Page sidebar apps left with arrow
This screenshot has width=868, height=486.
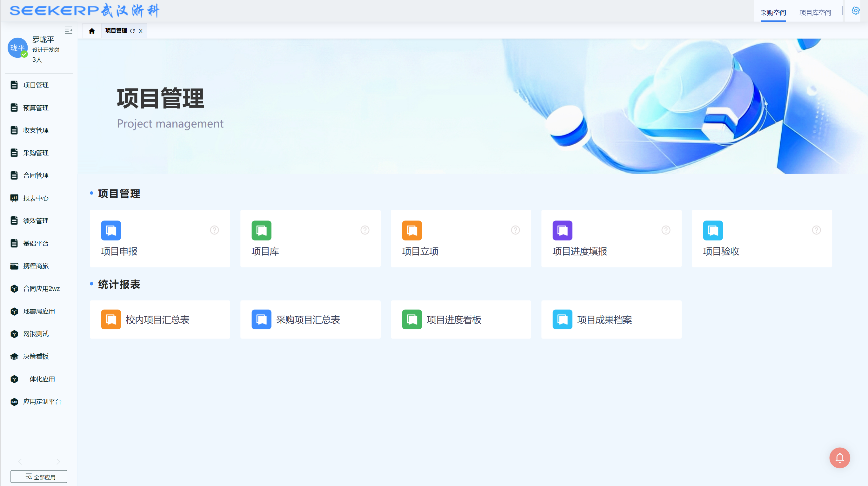click(20, 461)
